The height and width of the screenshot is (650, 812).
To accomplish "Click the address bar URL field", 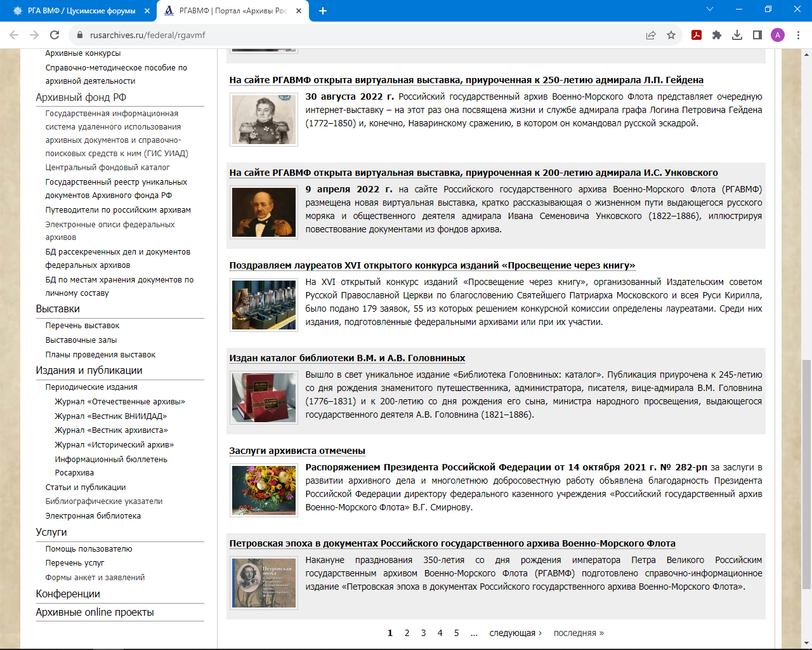I will [362, 35].
